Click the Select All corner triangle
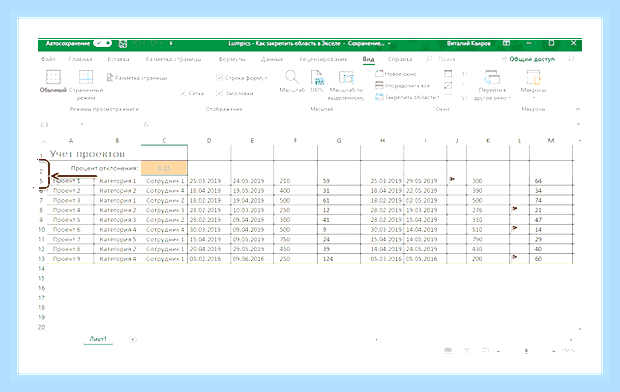 (43, 141)
